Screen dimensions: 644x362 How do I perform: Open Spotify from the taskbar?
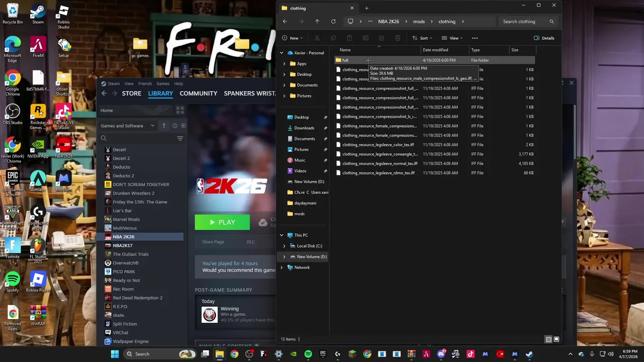point(308,354)
